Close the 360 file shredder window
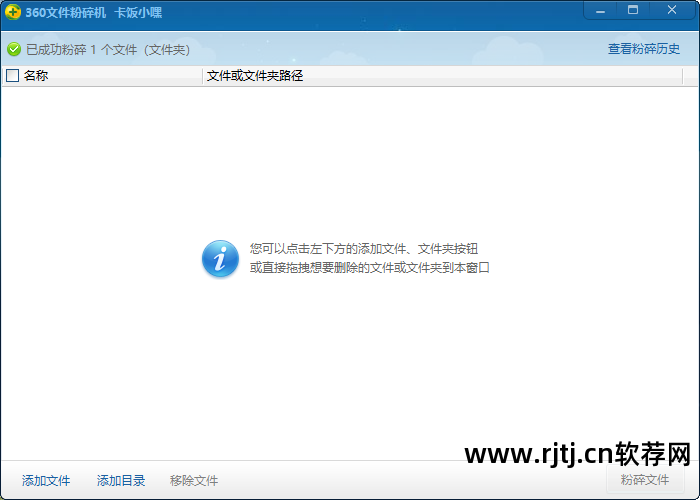The height and width of the screenshot is (500, 700). pyautogui.click(x=671, y=10)
